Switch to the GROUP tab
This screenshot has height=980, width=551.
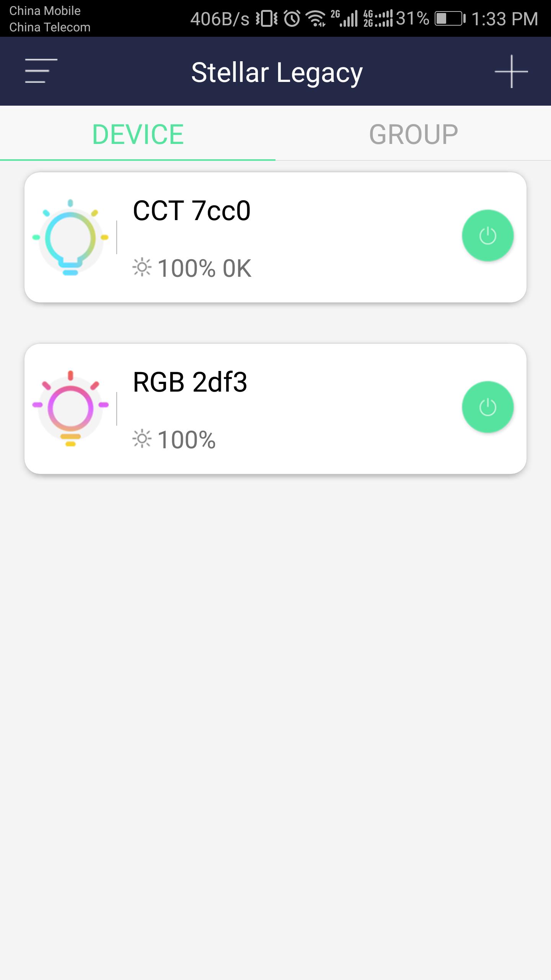(413, 134)
